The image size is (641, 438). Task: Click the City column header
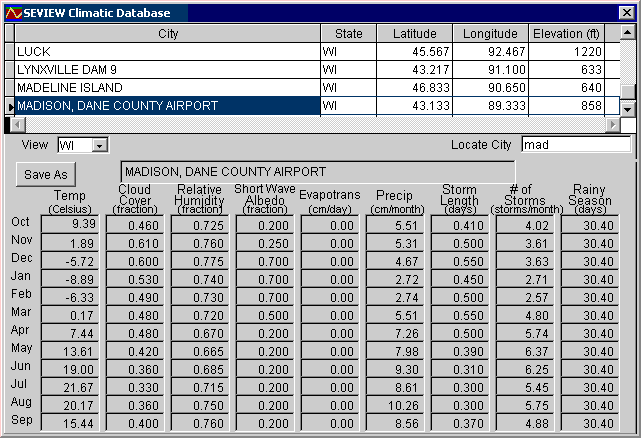168,34
